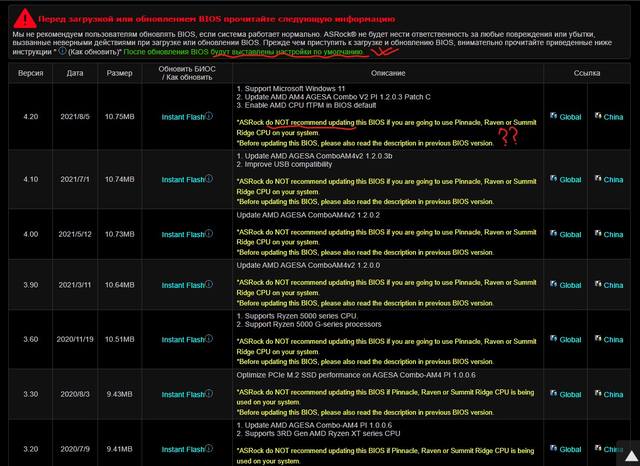The image size is (640, 466).
Task: Click the 'Обновить БИОС / Как обновить' header
Action: pos(187,73)
